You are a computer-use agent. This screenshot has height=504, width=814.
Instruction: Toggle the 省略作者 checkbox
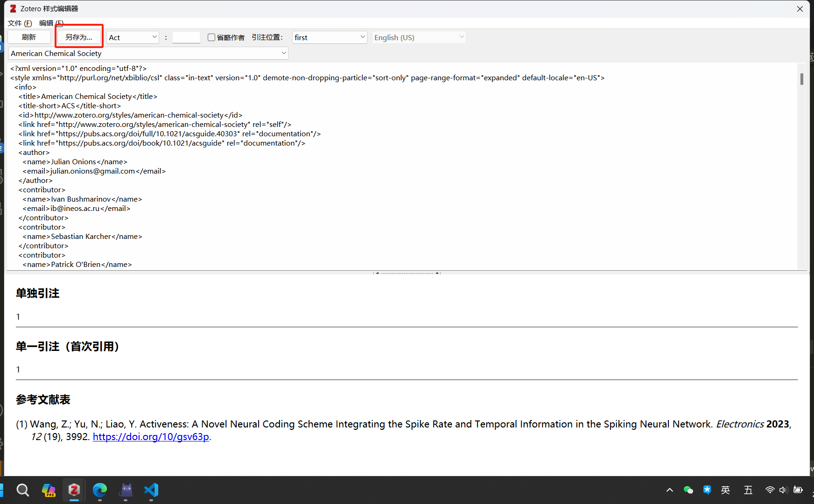[211, 37]
